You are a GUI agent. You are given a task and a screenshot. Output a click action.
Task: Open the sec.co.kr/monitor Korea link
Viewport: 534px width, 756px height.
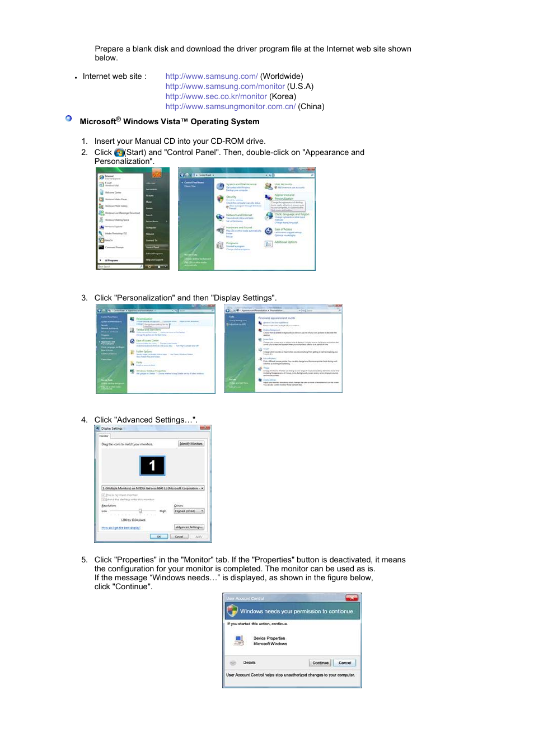pos(216,96)
